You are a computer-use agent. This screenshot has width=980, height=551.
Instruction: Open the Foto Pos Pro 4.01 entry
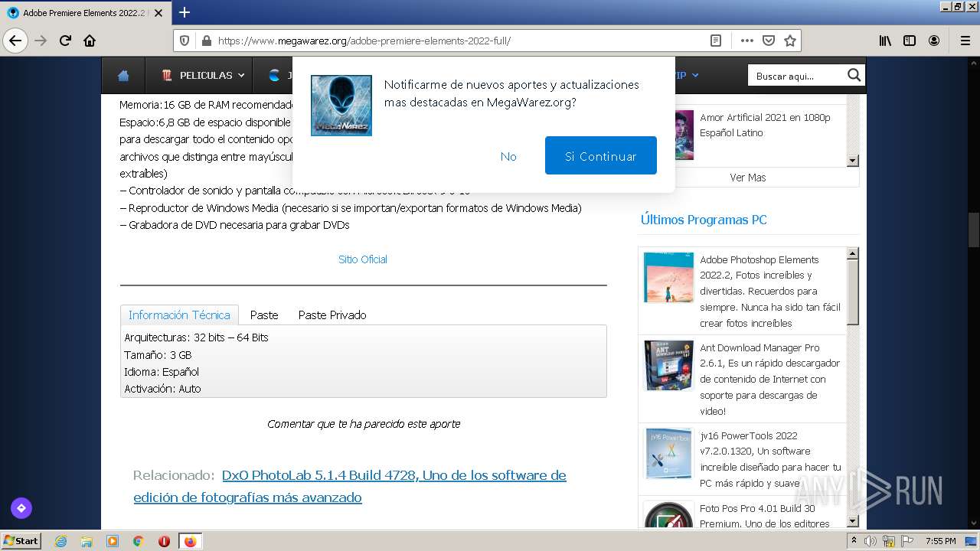pyautogui.click(x=765, y=516)
